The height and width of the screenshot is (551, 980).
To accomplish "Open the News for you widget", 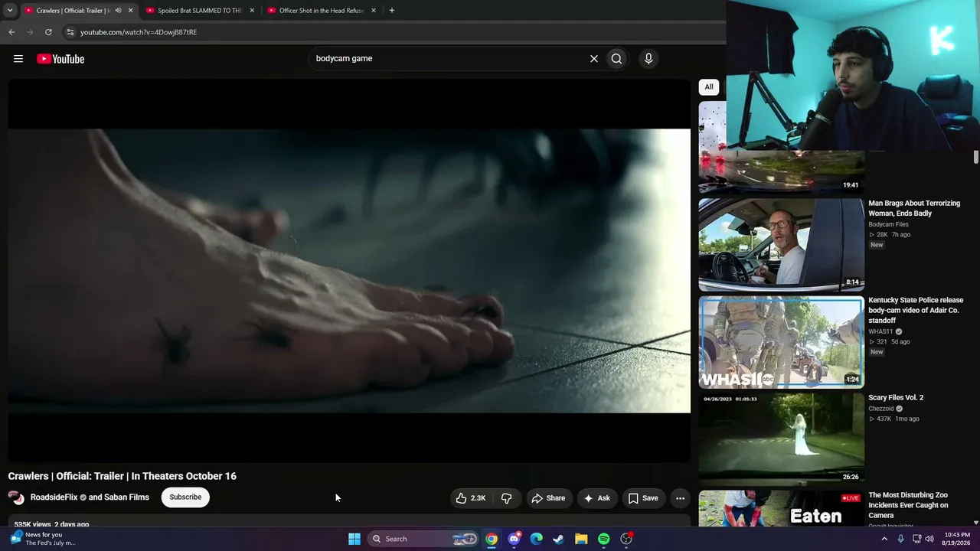I will (x=42, y=539).
